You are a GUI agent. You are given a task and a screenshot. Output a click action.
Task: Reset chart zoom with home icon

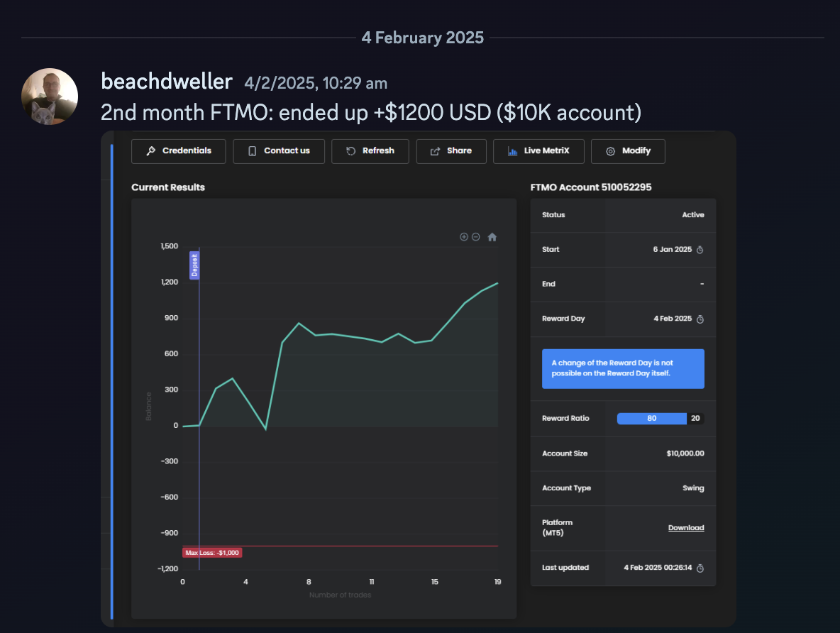point(492,237)
